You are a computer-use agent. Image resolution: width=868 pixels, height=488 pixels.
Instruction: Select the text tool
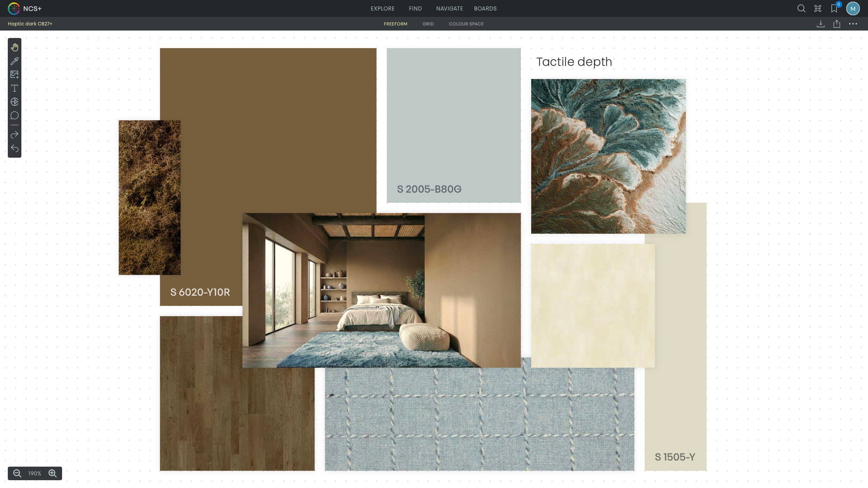point(15,88)
